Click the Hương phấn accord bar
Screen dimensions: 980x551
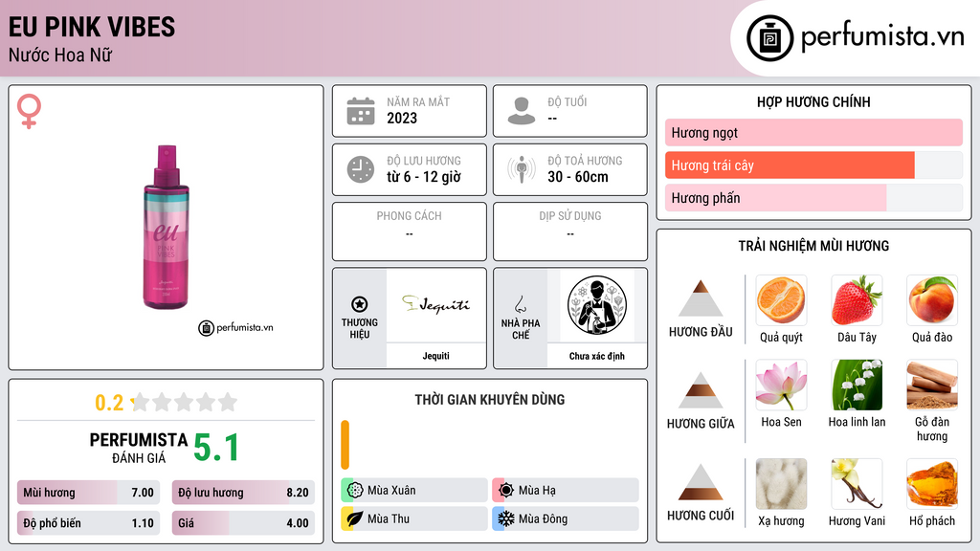(x=813, y=197)
